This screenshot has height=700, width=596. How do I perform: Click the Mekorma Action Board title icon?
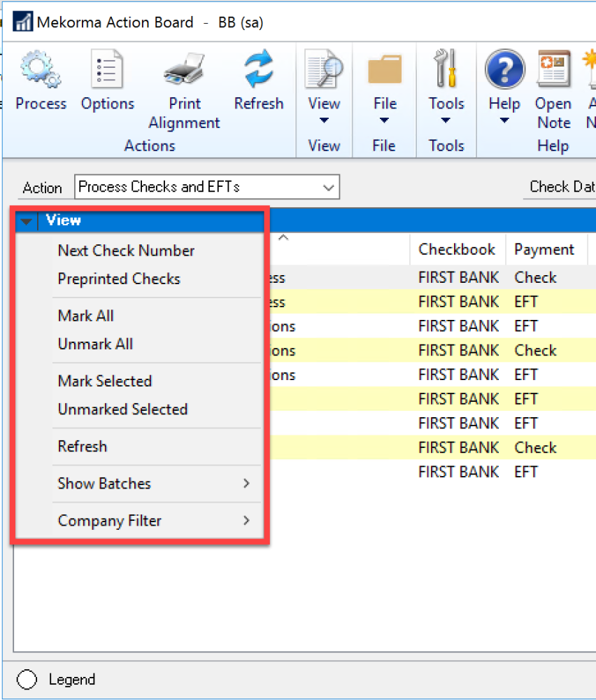[x=23, y=22]
